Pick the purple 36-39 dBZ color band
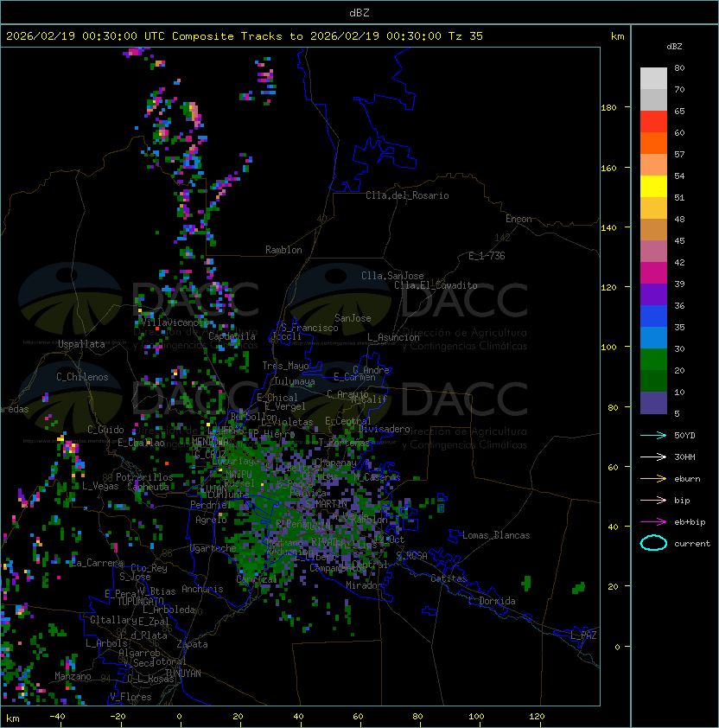 click(653, 295)
